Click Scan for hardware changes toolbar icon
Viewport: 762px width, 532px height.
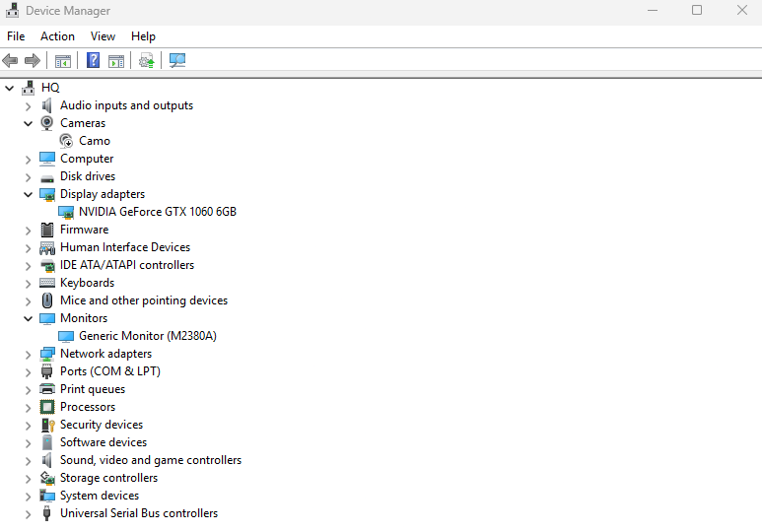click(177, 61)
